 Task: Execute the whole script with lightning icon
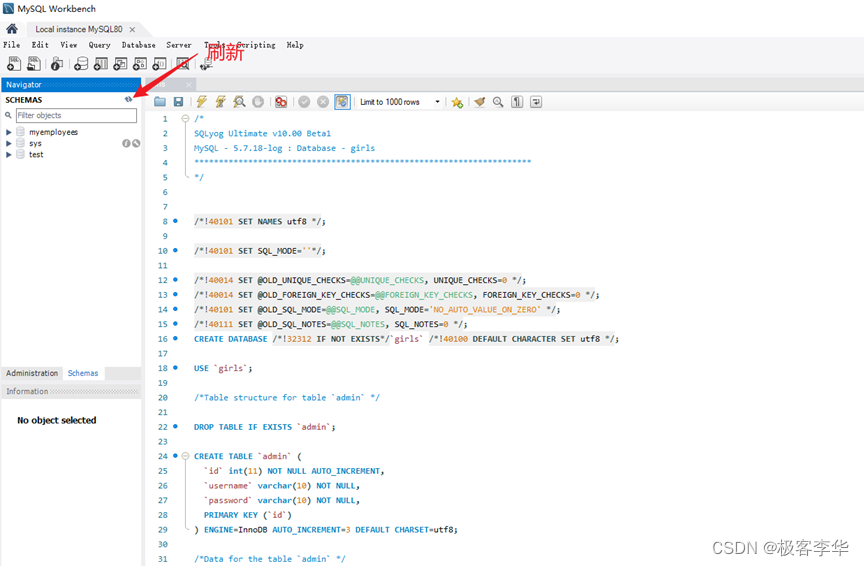point(202,102)
